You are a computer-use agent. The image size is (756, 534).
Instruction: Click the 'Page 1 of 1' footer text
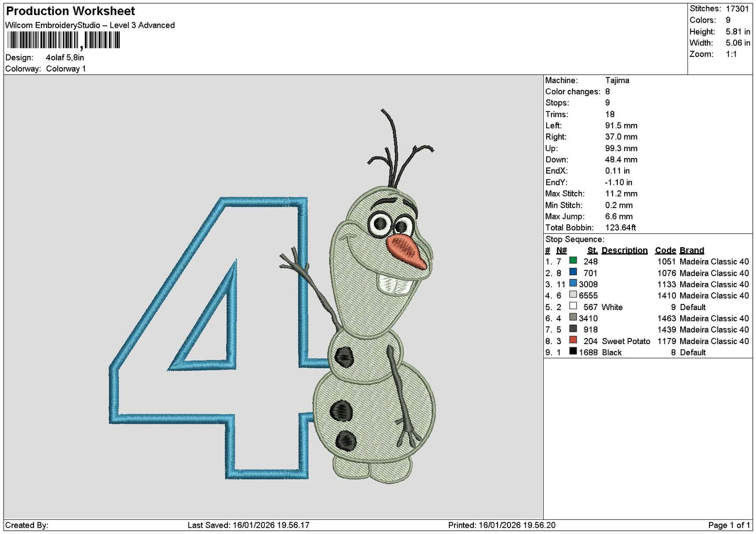click(729, 525)
